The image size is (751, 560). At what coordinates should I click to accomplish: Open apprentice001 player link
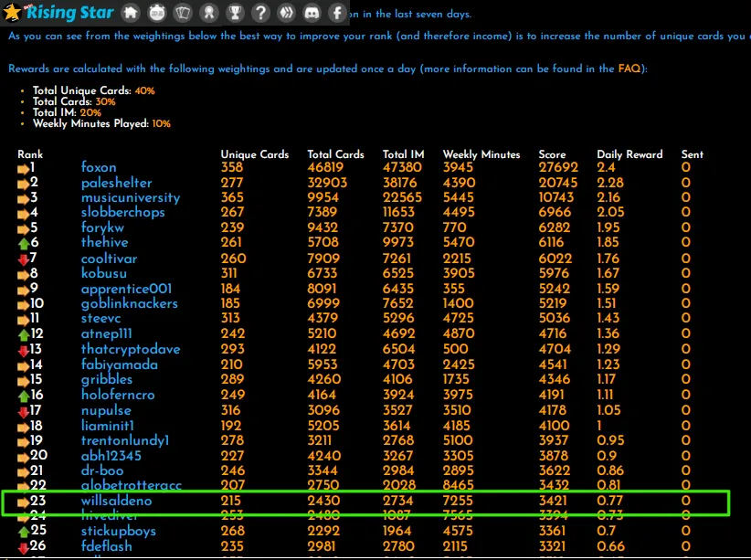(126, 289)
